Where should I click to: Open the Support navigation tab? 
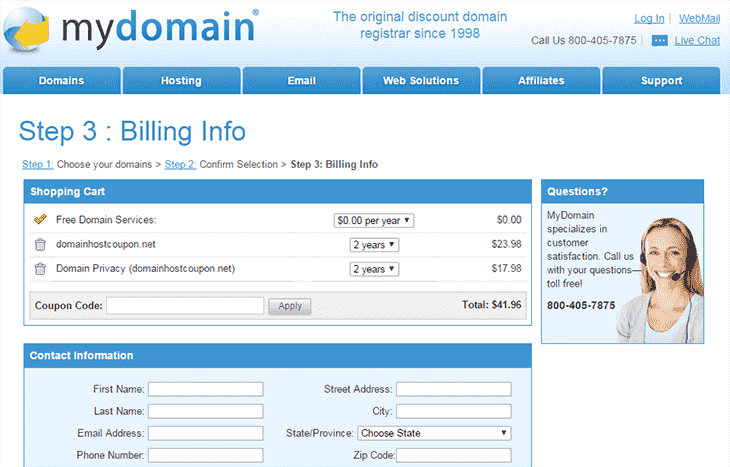coord(662,81)
